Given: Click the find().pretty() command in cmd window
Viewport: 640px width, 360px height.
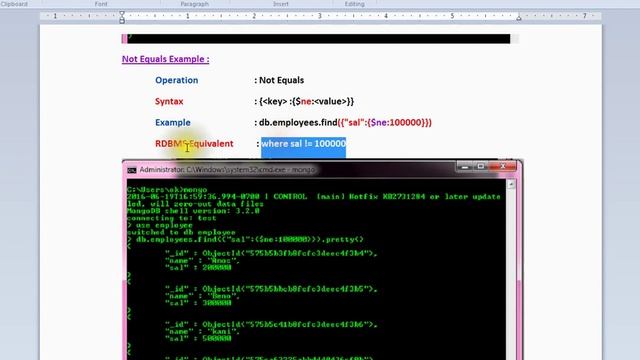Looking at the screenshot, I should tap(245, 240).
